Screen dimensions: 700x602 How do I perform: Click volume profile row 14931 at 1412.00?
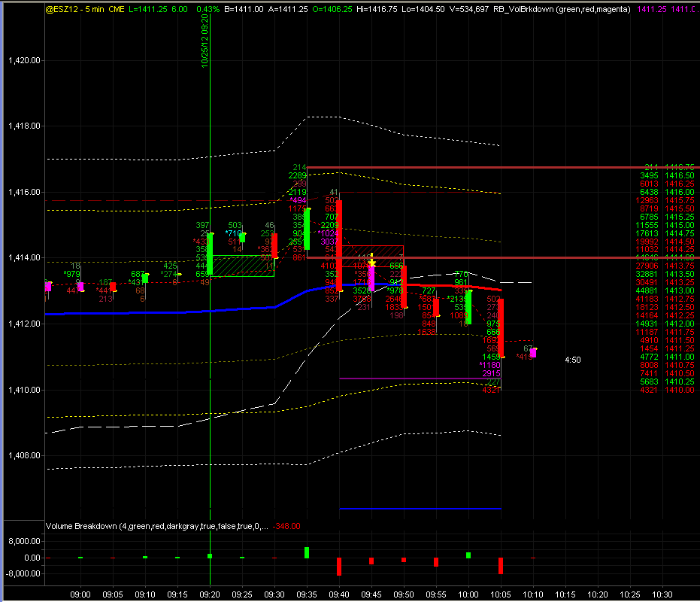coord(665,324)
